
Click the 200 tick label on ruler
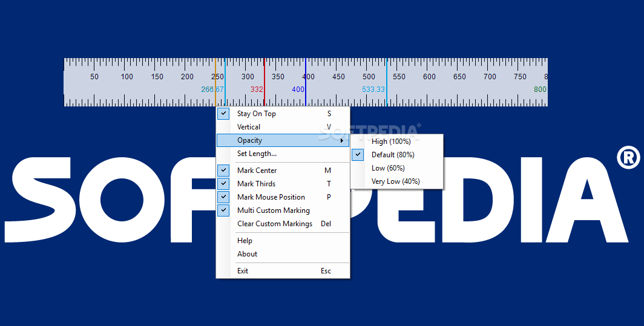tap(187, 76)
